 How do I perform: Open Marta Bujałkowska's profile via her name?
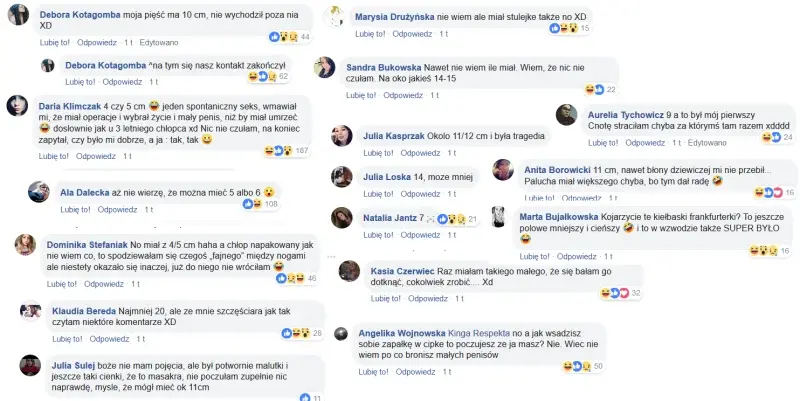point(570,215)
